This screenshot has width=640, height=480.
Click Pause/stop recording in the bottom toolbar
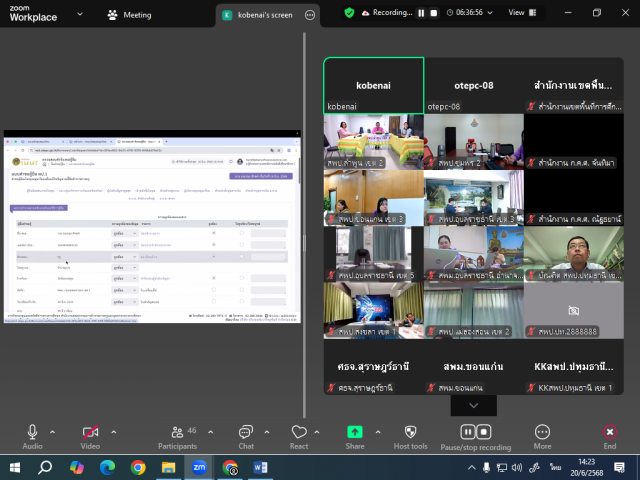[476, 437]
